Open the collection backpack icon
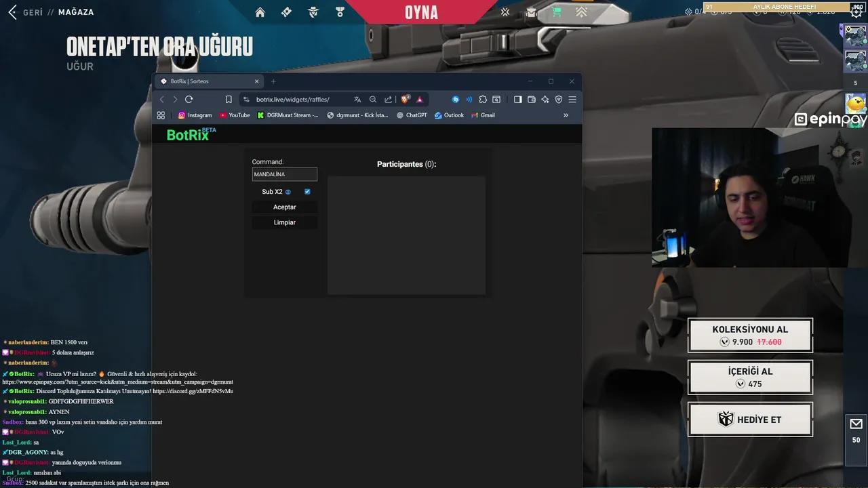Image resolution: width=868 pixels, height=488 pixels. (x=531, y=12)
